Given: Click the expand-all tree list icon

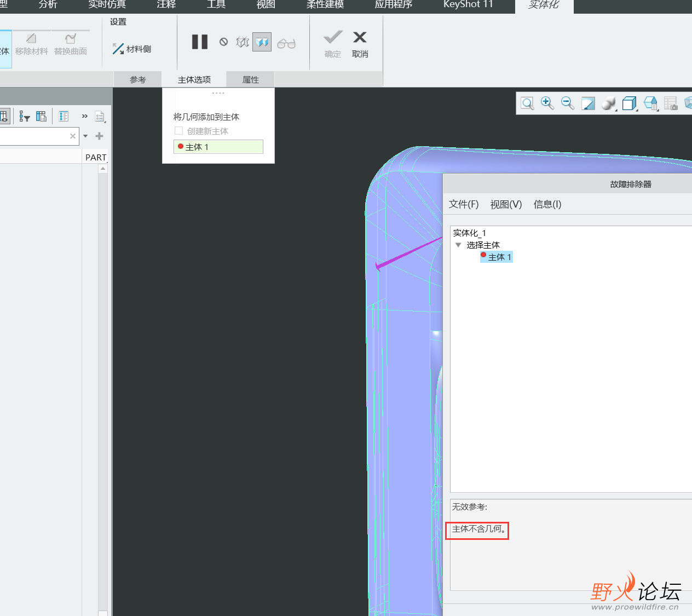Looking at the screenshot, I should (x=64, y=116).
